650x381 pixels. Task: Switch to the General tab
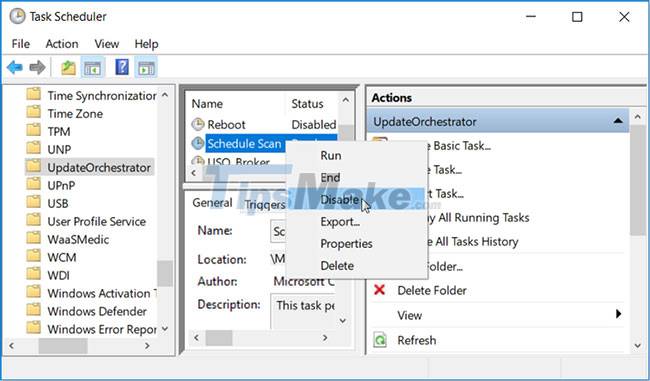(x=212, y=203)
